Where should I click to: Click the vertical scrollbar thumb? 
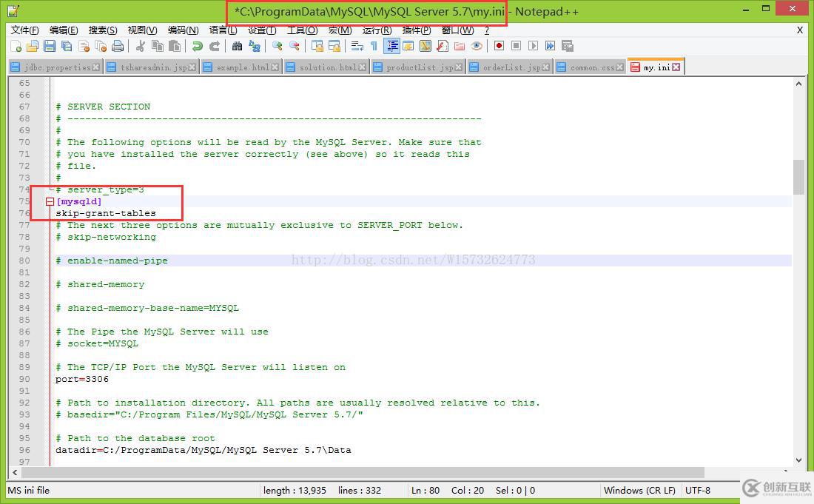point(798,176)
